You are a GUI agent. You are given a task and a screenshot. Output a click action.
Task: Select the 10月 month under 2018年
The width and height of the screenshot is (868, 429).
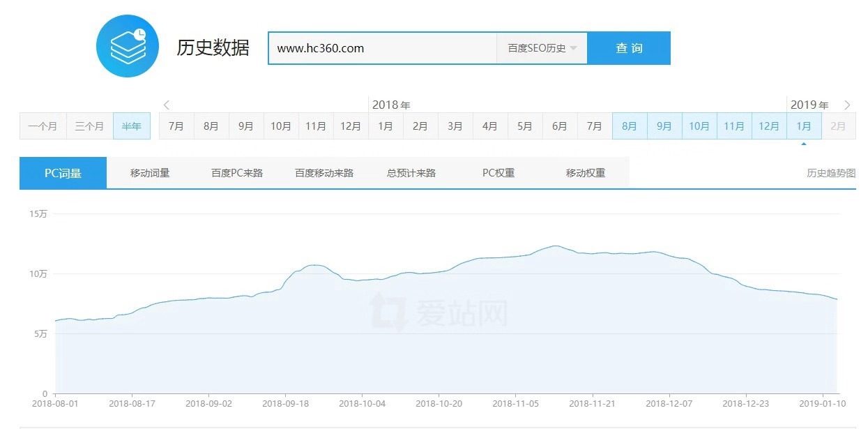pos(281,126)
